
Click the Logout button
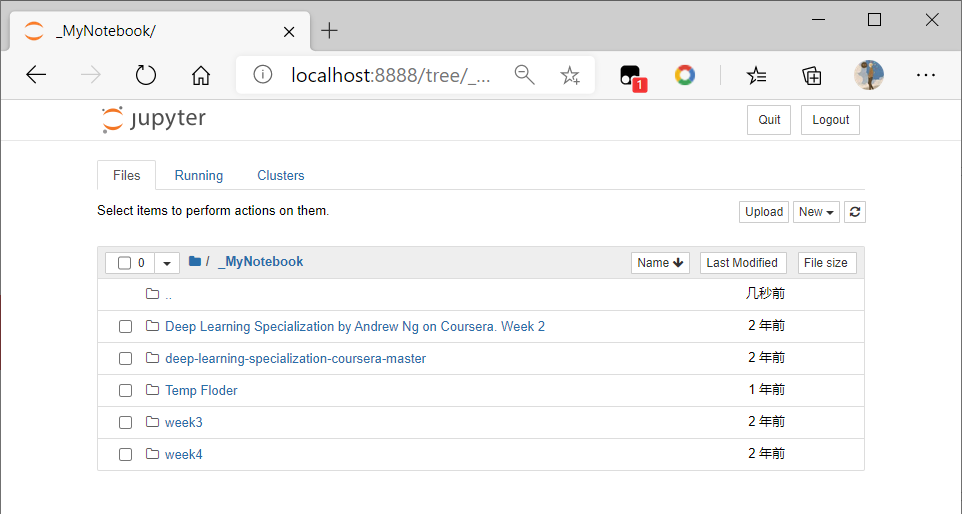(x=830, y=120)
